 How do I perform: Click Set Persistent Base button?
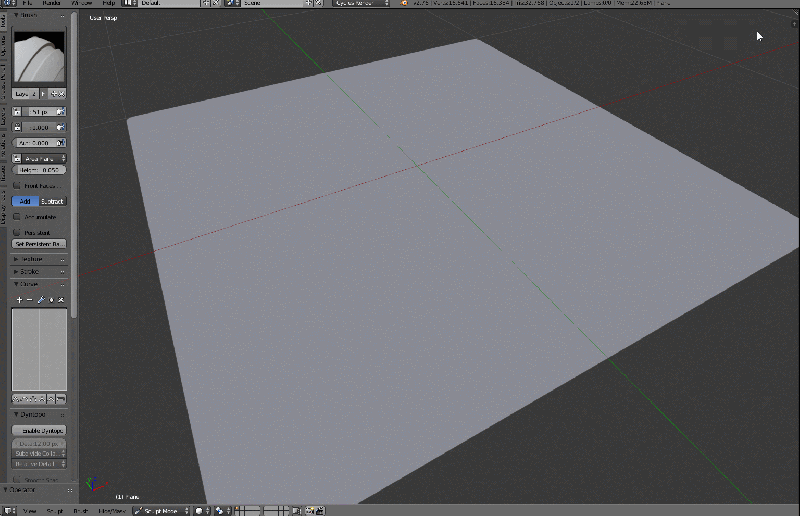click(x=39, y=244)
